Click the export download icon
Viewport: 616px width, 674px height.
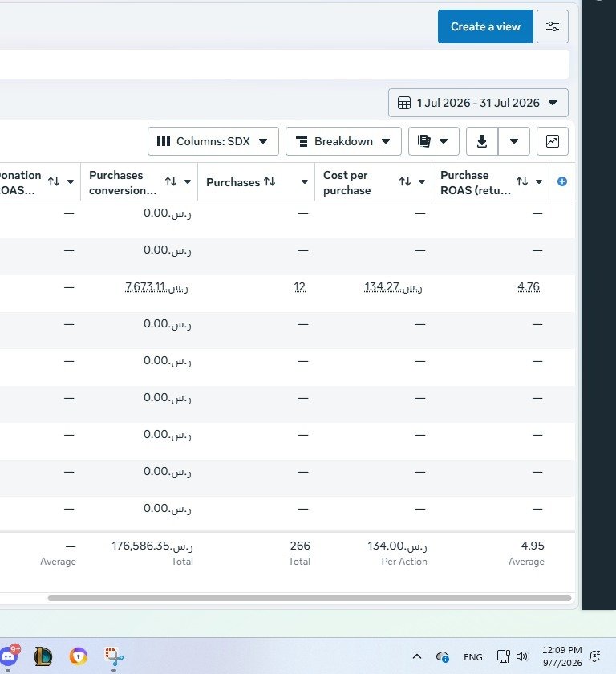pos(482,141)
